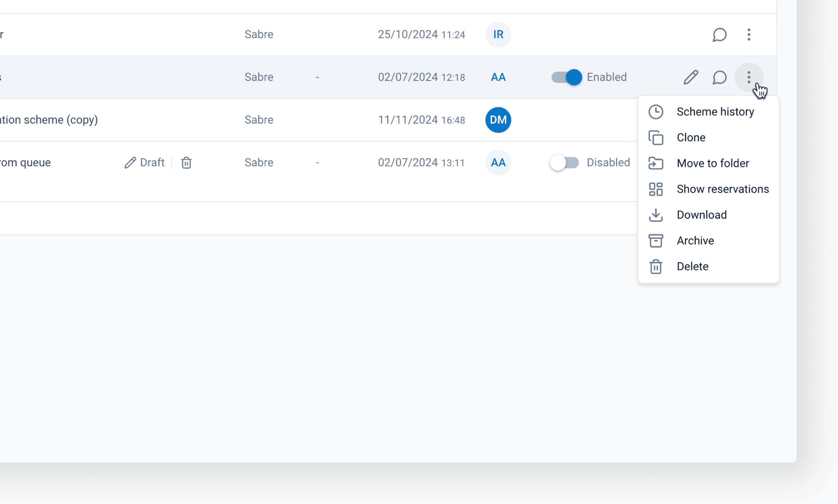Select Show reservations menu entry
This screenshot has width=838, height=504.
click(x=722, y=189)
